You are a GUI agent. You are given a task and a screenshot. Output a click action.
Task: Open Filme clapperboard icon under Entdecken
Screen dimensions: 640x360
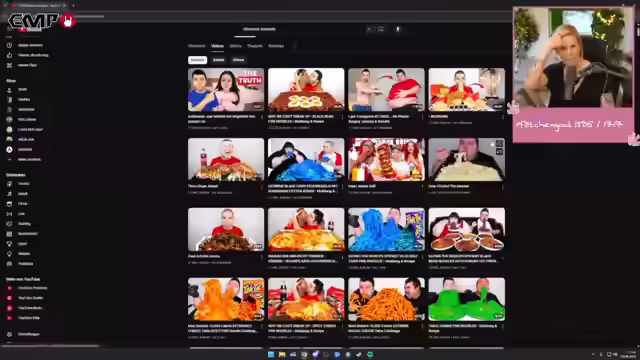(9, 204)
